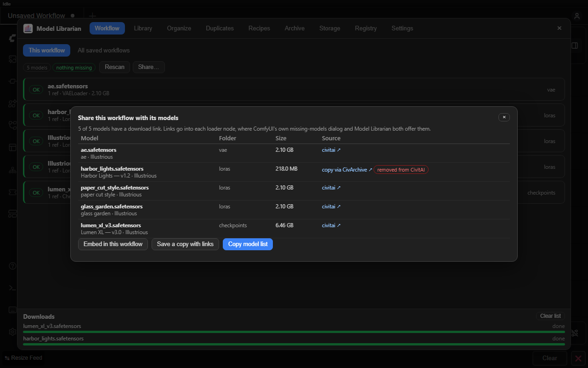Toggle the side panel layout icon
Viewport: 588px width, 368px height.
point(575,46)
